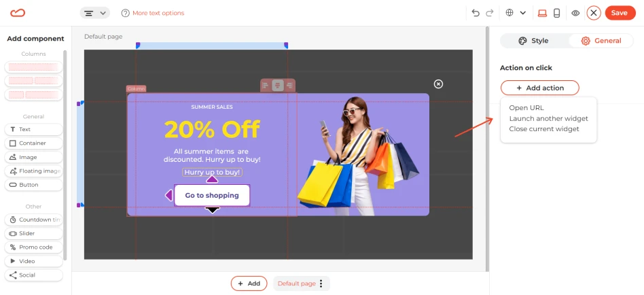
Task: Choose Close current widget option
Action: [543, 128]
